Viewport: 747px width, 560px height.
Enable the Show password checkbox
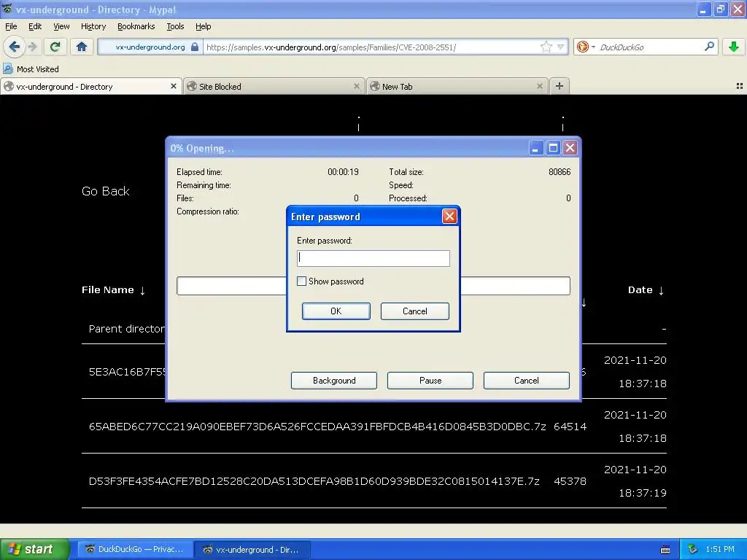(x=301, y=281)
